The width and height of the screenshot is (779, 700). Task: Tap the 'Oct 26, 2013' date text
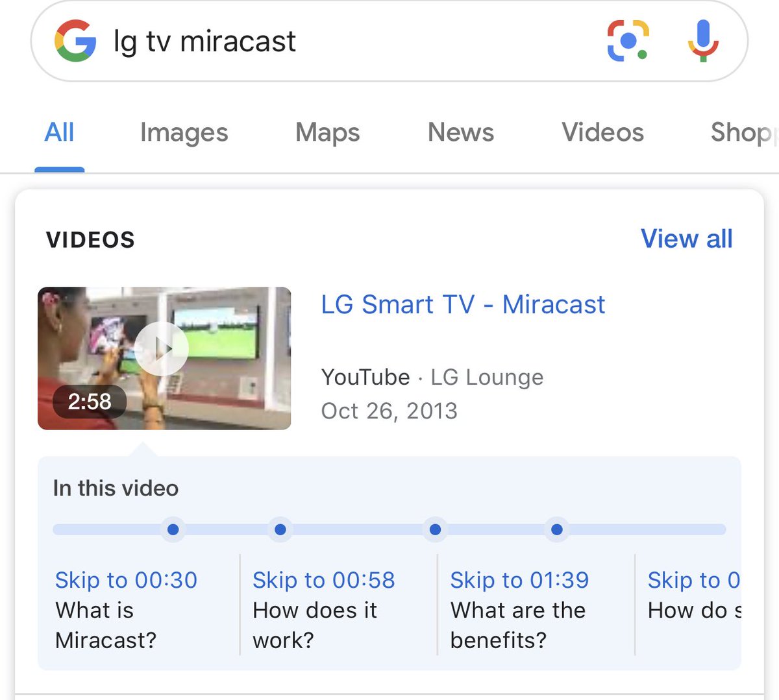coord(389,411)
